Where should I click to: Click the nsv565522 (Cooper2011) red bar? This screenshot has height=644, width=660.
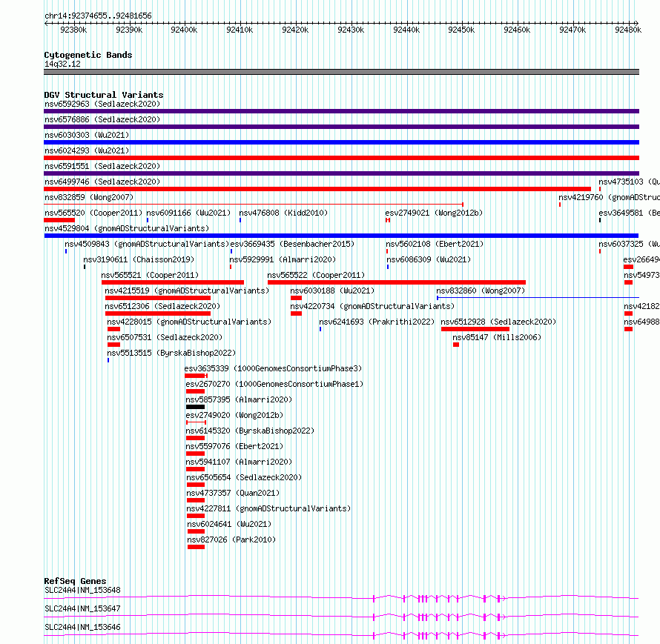coord(397,282)
